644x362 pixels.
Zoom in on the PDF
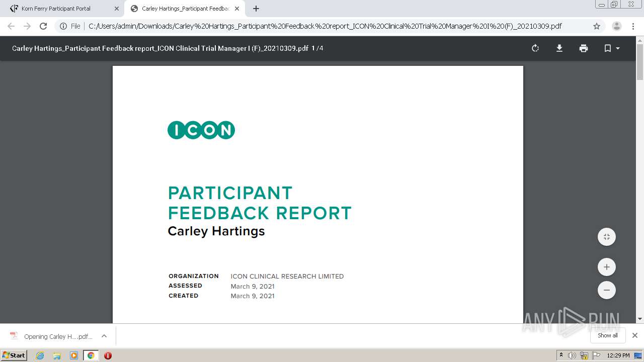coord(607,267)
